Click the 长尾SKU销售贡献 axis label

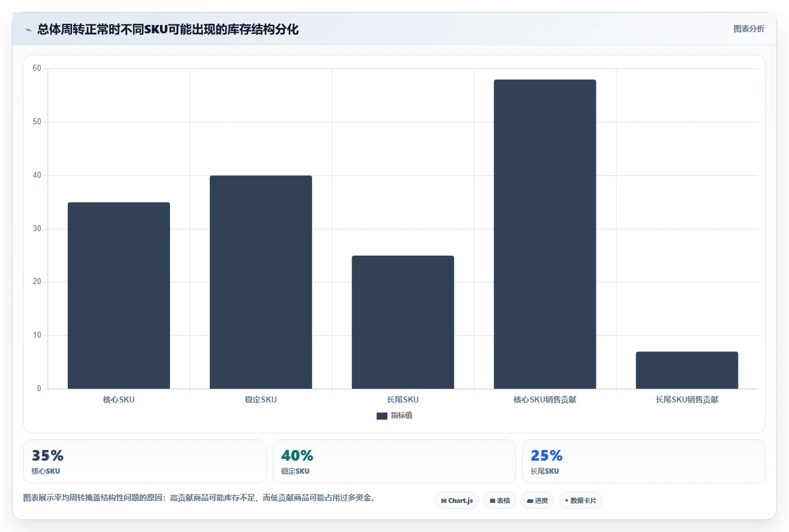tap(687, 399)
